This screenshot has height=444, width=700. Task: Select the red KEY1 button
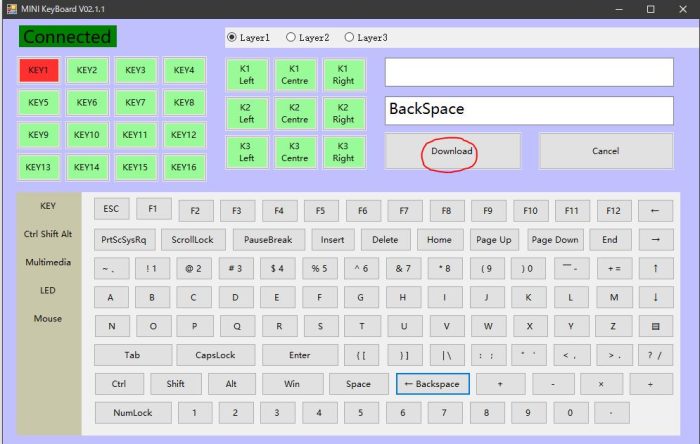pyautogui.click(x=38, y=71)
